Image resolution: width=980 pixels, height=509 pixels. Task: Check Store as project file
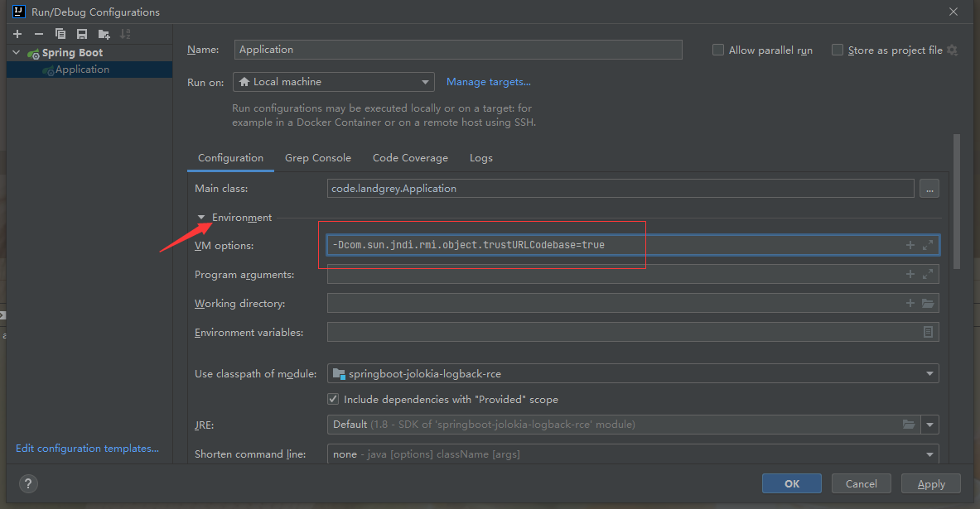[837, 50]
